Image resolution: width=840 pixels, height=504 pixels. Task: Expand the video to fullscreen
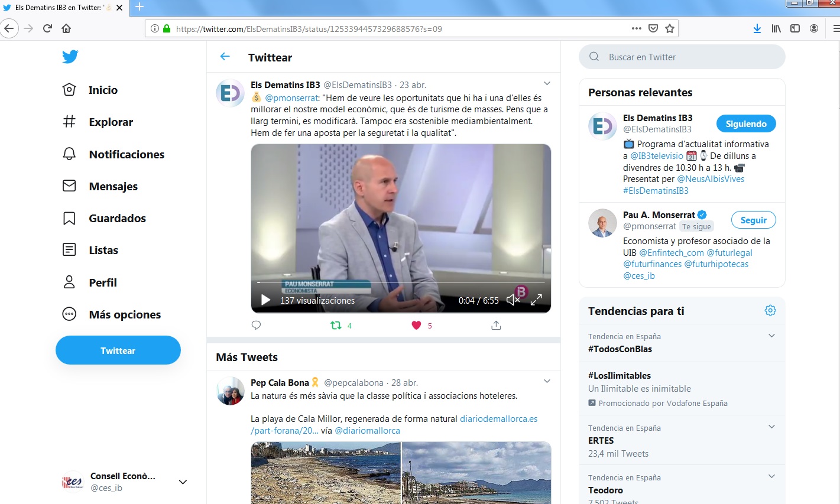click(x=536, y=300)
